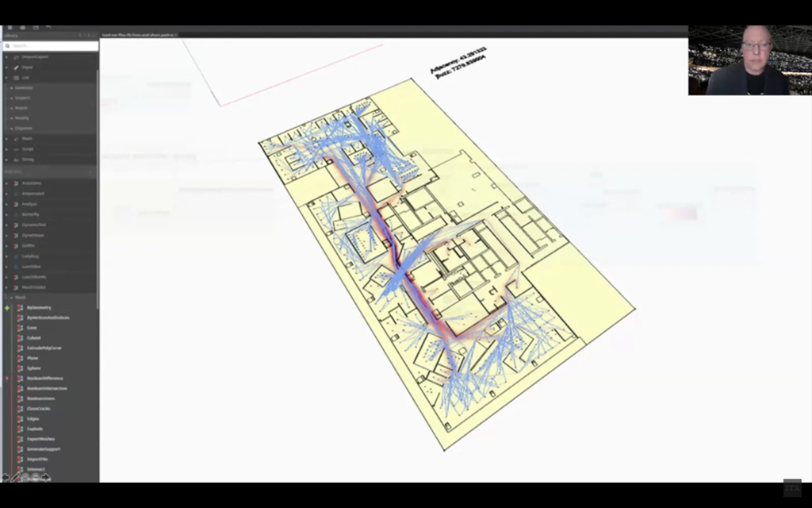Click the ByGeometry node icon
The width and height of the screenshot is (812, 508).
pyautogui.click(x=20, y=307)
